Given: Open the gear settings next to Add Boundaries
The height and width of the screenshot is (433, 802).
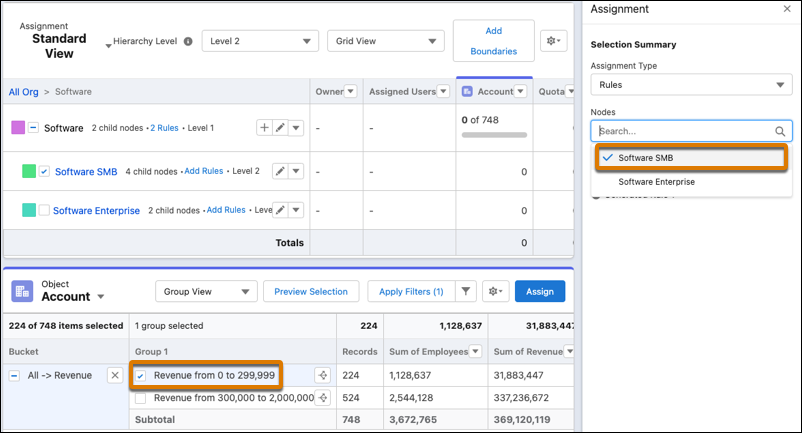Looking at the screenshot, I should point(553,41).
